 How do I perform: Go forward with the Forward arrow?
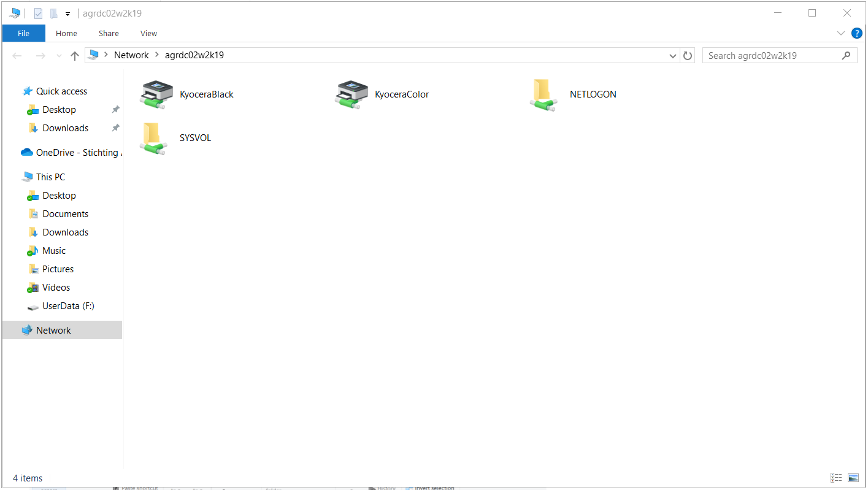pyautogui.click(x=40, y=56)
